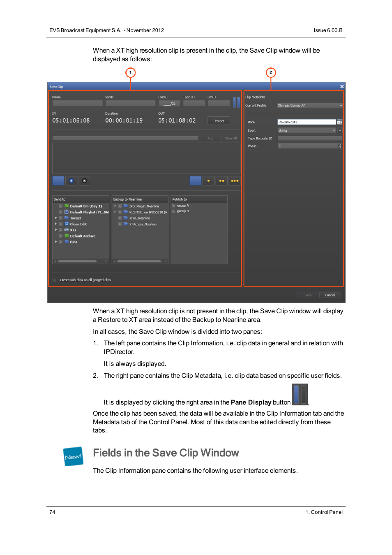Click the Backup to Near line horizontal scrollbar
392x555 pixels.
click(x=140, y=261)
